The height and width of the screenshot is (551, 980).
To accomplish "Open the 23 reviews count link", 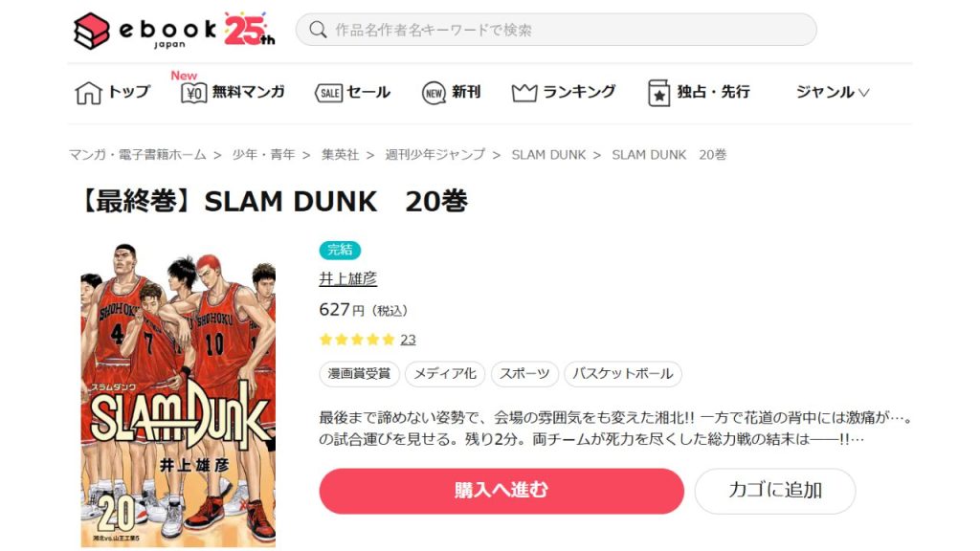I will coord(408,340).
